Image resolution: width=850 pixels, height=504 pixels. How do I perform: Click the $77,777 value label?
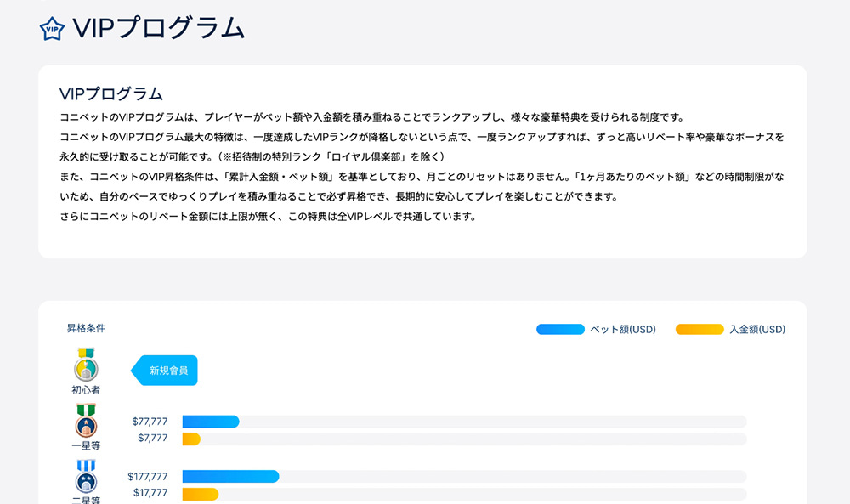[150, 421]
